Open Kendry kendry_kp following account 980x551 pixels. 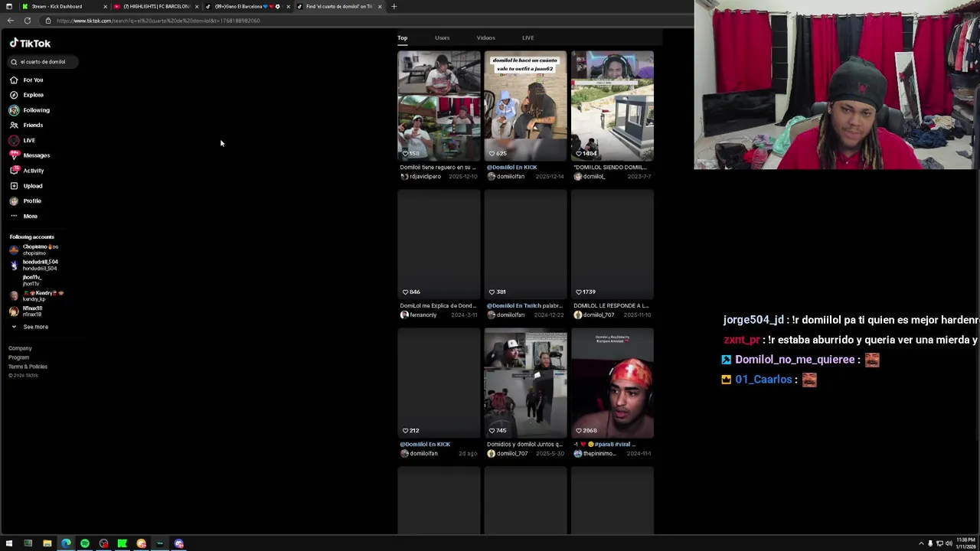coord(37,295)
